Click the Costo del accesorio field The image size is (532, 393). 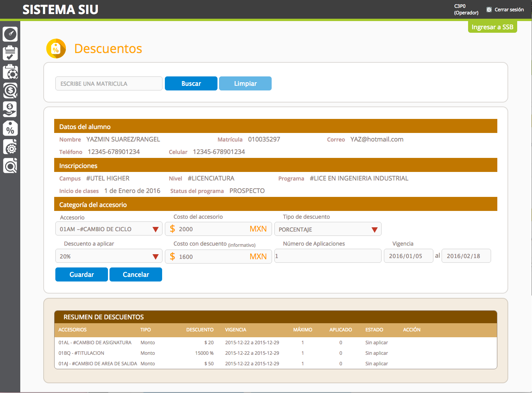(x=218, y=229)
